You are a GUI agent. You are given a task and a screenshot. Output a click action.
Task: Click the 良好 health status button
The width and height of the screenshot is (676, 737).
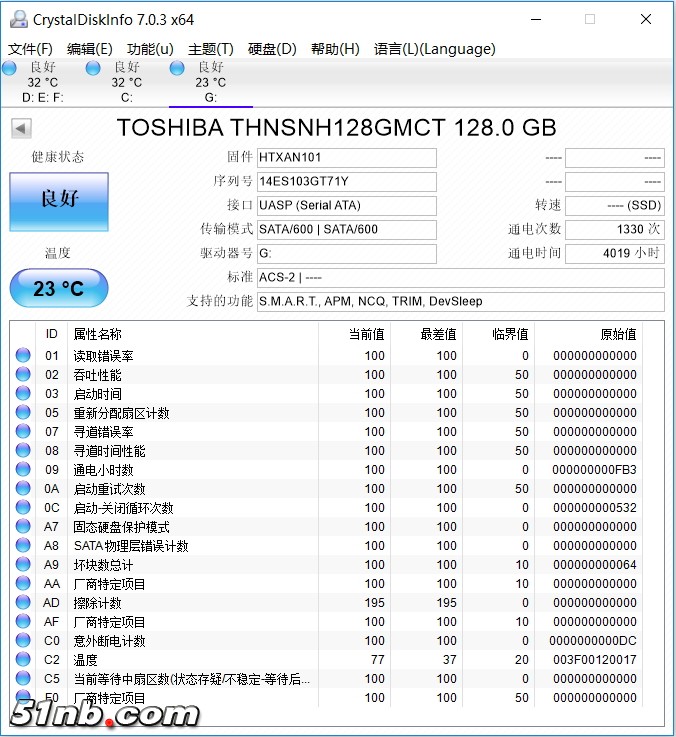pos(59,201)
